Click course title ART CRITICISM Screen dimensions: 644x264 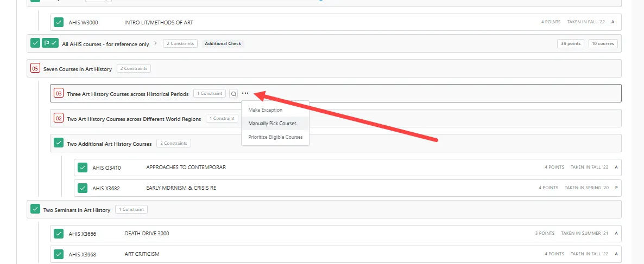click(x=142, y=254)
